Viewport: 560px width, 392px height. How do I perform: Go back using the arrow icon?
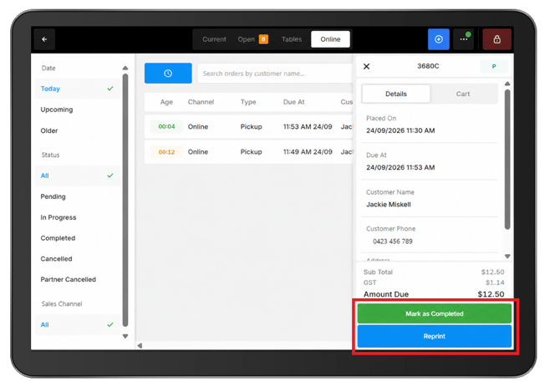44,39
